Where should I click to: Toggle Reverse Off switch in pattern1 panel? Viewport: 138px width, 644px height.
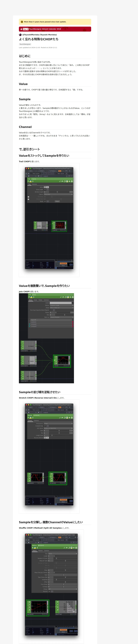pos(51,592)
